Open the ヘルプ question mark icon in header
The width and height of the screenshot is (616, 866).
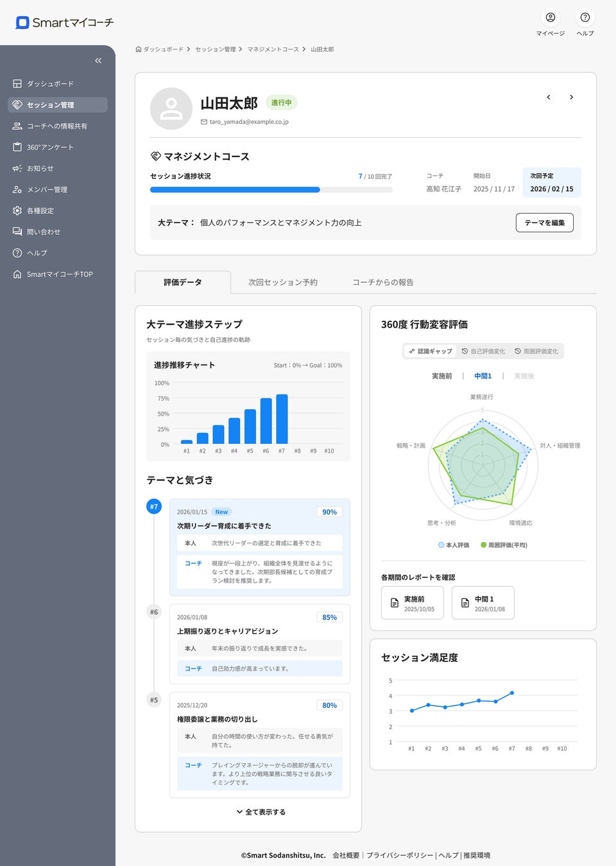point(585,17)
